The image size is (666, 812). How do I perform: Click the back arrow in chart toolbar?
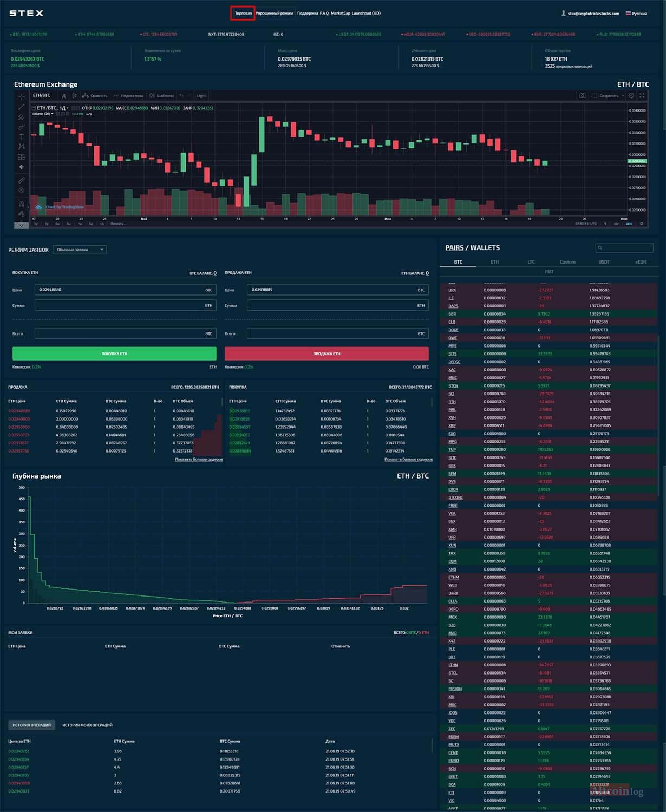pyautogui.click(x=22, y=167)
